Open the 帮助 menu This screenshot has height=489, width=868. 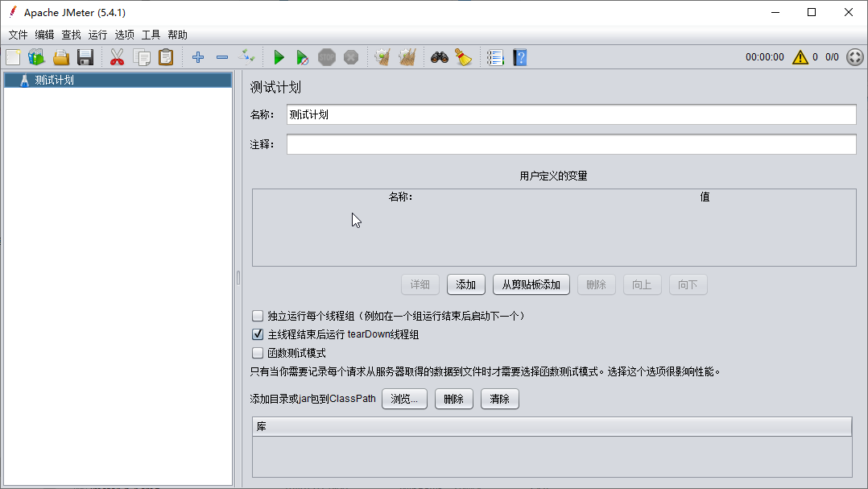(177, 35)
